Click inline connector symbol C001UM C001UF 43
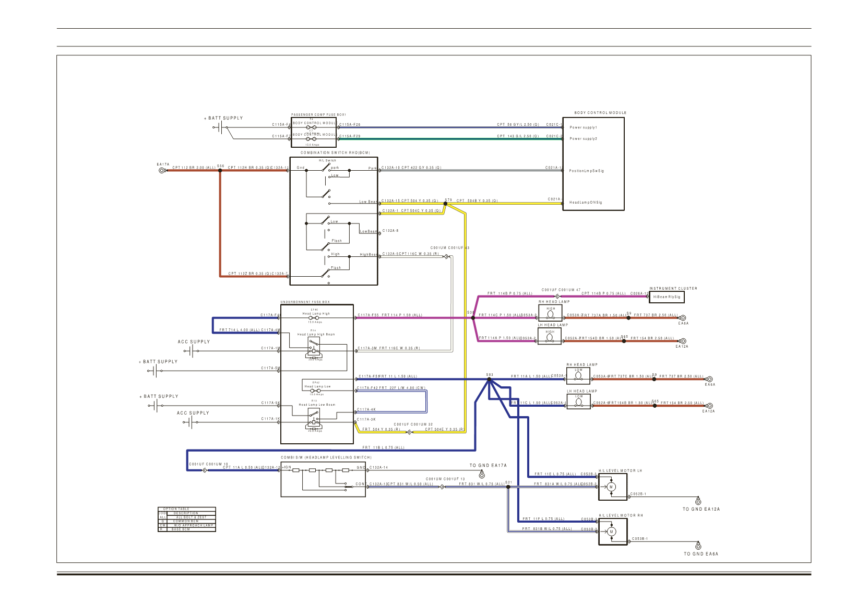This screenshot has width=868, height=614. click(446, 256)
